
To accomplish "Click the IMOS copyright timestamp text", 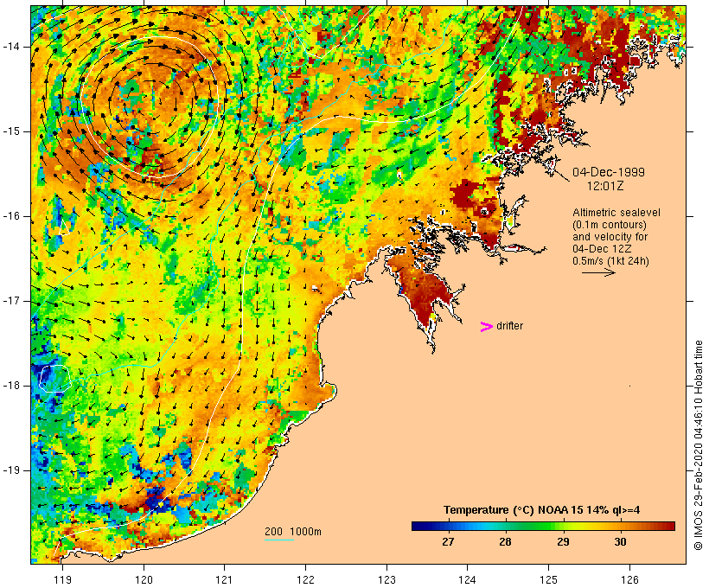I will point(699,445).
